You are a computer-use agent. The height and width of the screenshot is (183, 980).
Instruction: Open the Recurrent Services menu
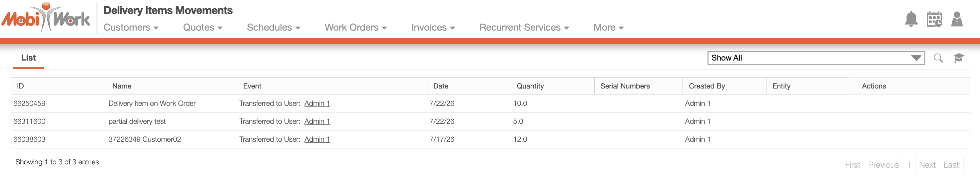point(524,28)
